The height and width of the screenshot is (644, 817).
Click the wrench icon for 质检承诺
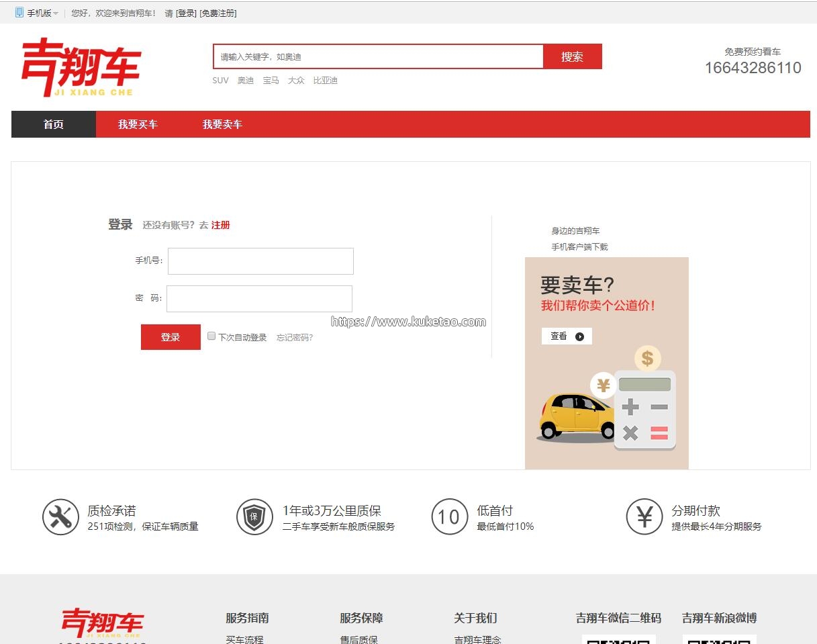(x=60, y=517)
